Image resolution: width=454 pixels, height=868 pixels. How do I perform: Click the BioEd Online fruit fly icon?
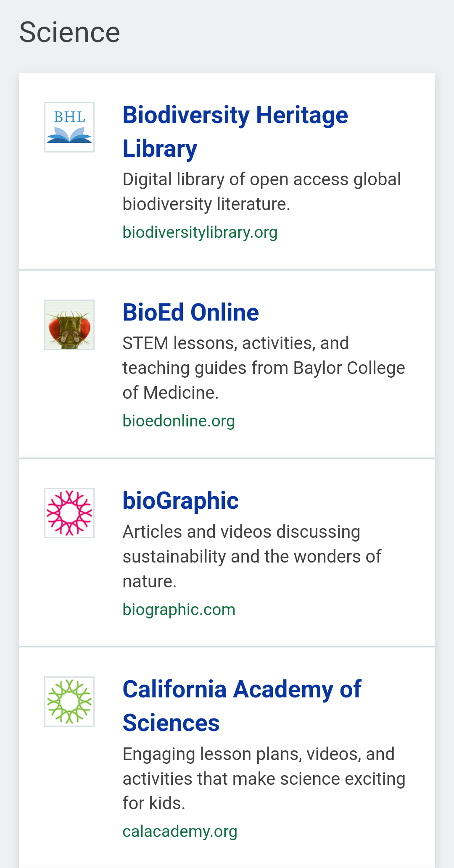[69, 325]
